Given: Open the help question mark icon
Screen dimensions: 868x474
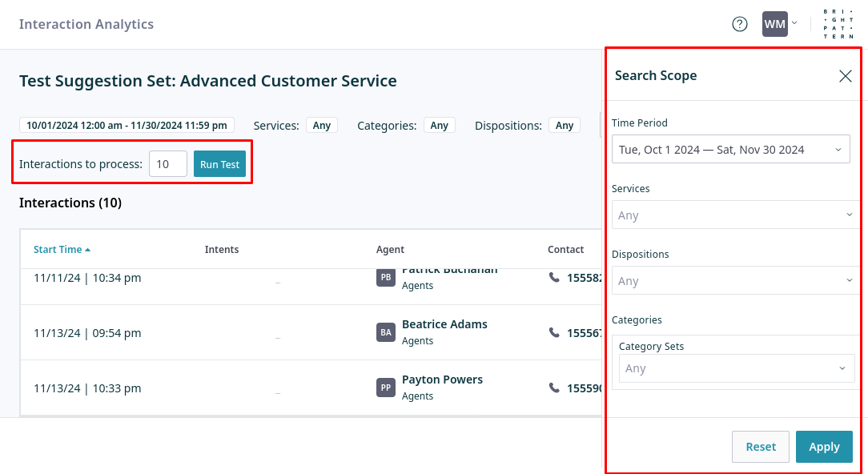Looking at the screenshot, I should pos(740,24).
